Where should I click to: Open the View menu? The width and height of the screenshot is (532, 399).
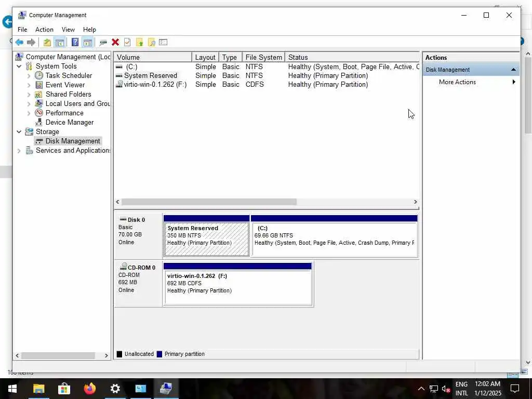click(x=68, y=30)
